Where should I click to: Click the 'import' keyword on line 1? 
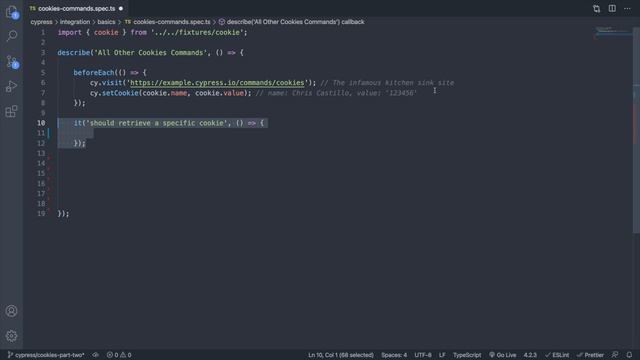click(x=69, y=33)
